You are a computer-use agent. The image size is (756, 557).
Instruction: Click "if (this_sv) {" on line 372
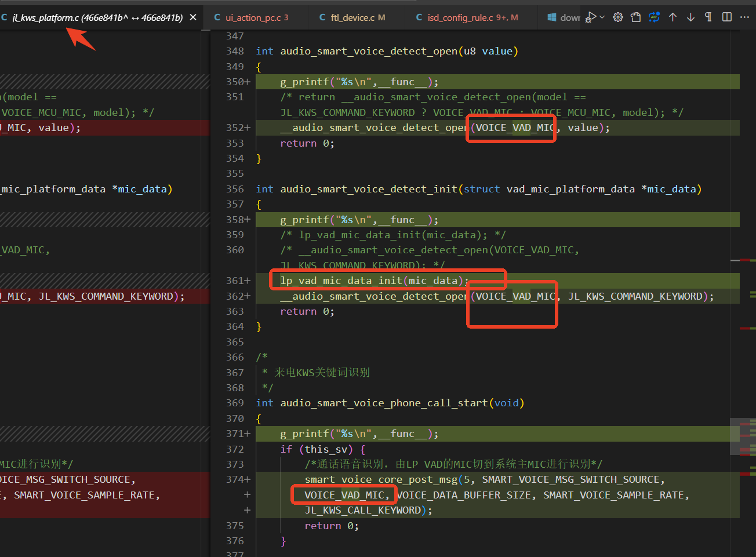pyautogui.click(x=323, y=449)
